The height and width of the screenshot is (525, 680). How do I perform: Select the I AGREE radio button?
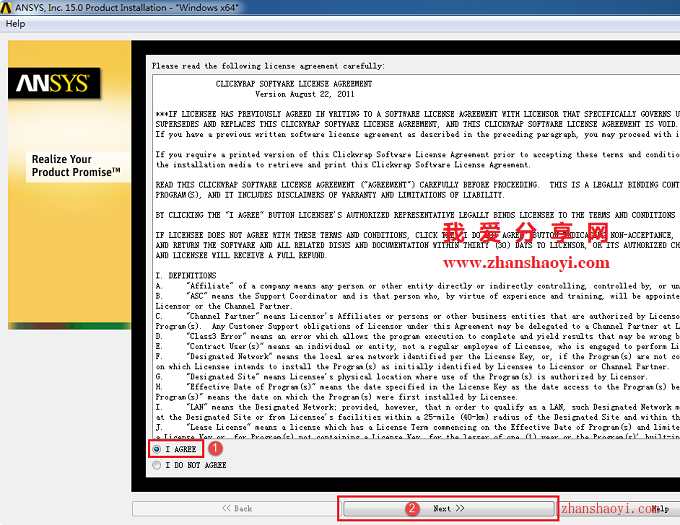click(157, 449)
